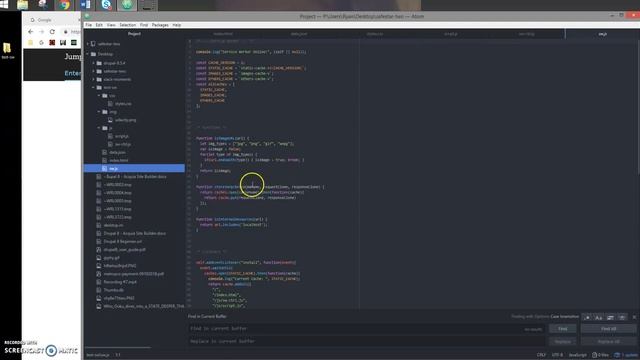Collapse the test-sw folder
Screen dimensions: 640x360
coord(93,87)
